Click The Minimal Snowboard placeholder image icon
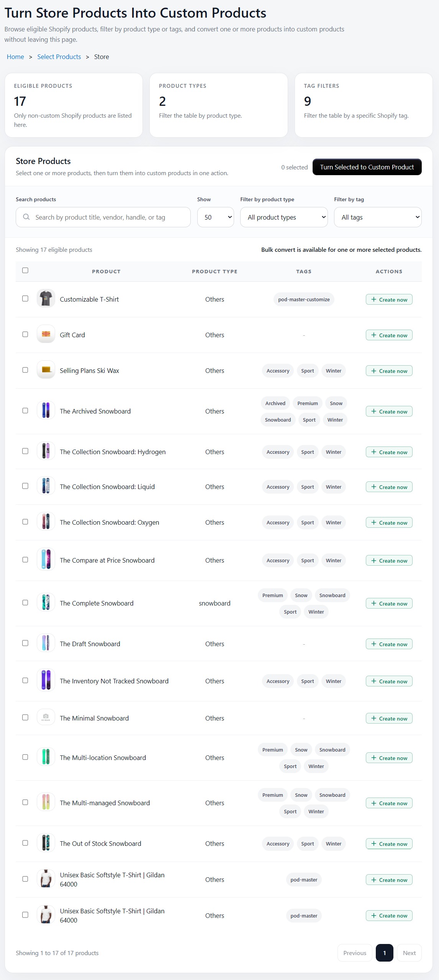This screenshot has height=980, width=439. (46, 717)
